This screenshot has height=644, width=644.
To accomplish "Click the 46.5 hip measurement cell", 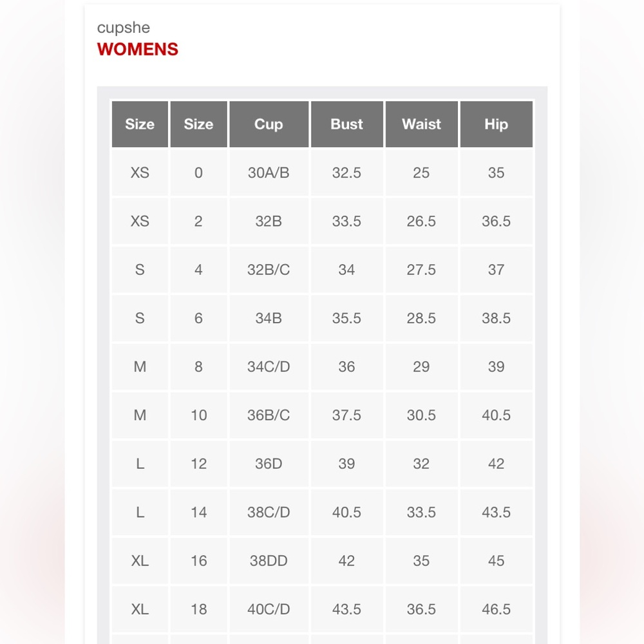I will pyautogui.click(x=496, y=609).
